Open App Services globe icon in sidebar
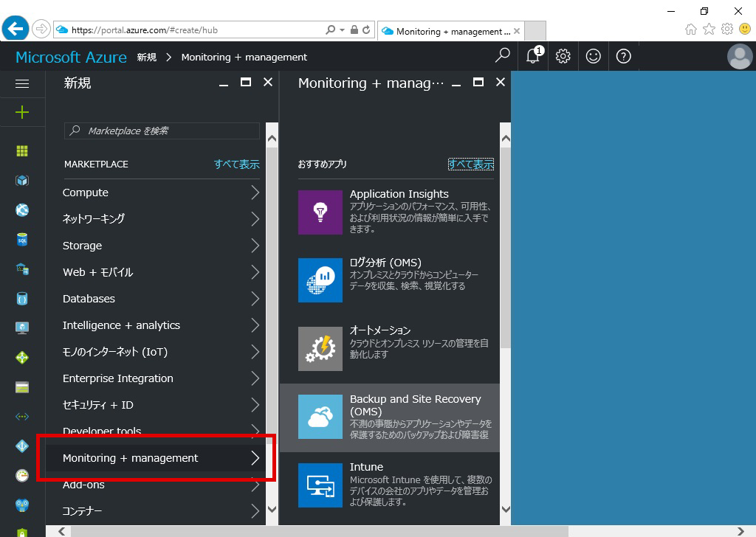This screenshot has height=537, width=756. tap(22, 210)
